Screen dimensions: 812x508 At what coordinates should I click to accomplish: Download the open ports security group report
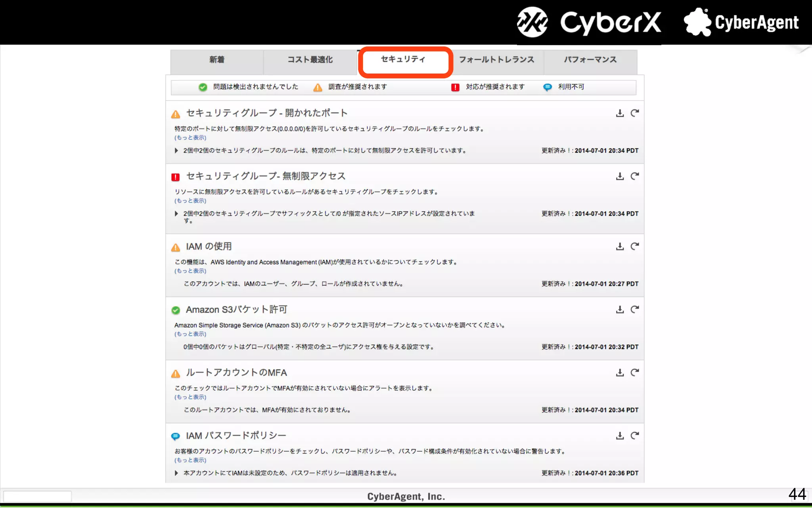pos(620,114)
